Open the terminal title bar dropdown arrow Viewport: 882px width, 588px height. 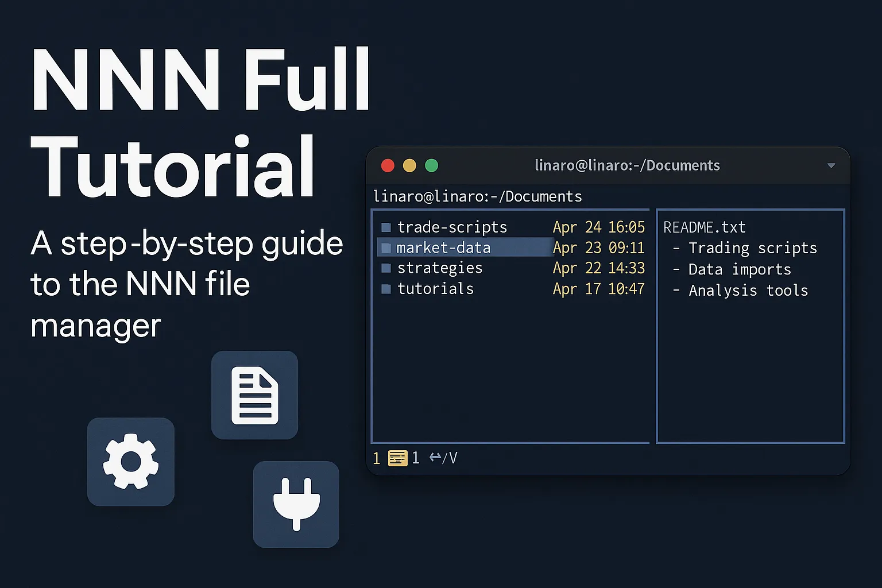tap(831, 166)
